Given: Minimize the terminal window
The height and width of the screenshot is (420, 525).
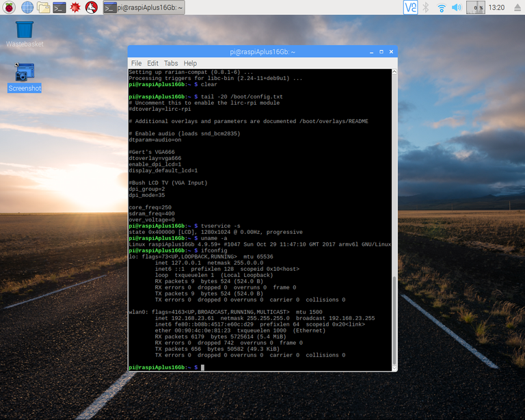Looking at the screenshot, I should click(371, 52).
